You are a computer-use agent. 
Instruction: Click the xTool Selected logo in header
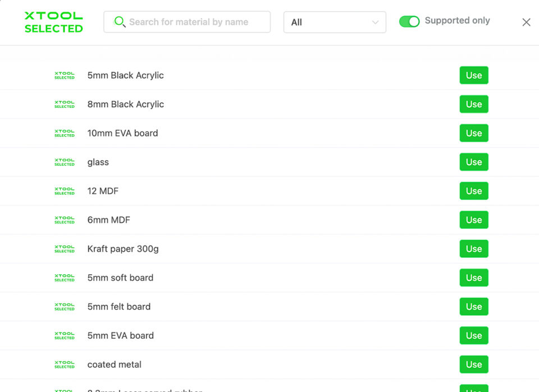click(54, 22)
